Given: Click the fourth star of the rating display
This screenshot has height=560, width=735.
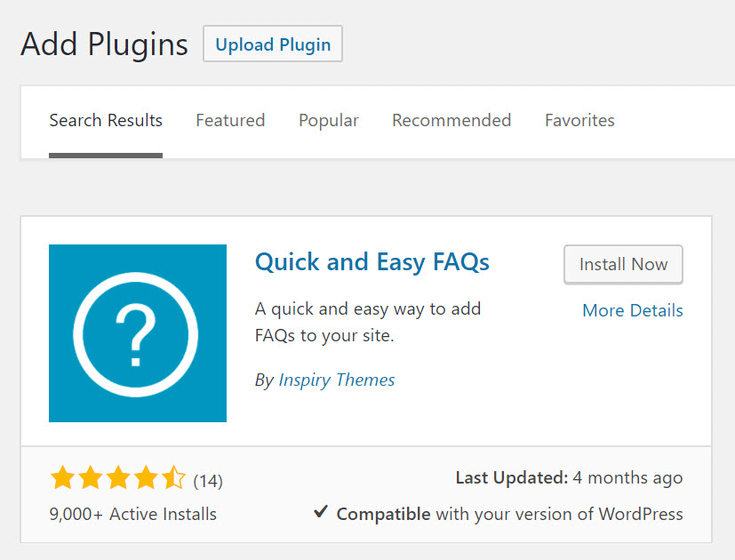Looking at the screenshot, I should coord(147,477).
